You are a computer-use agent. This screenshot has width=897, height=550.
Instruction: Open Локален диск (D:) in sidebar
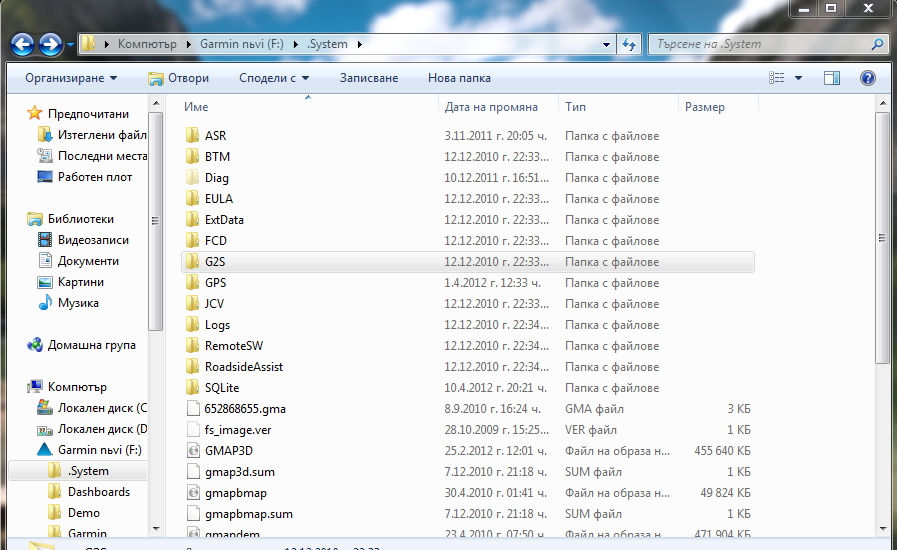[x=102, y=429]
